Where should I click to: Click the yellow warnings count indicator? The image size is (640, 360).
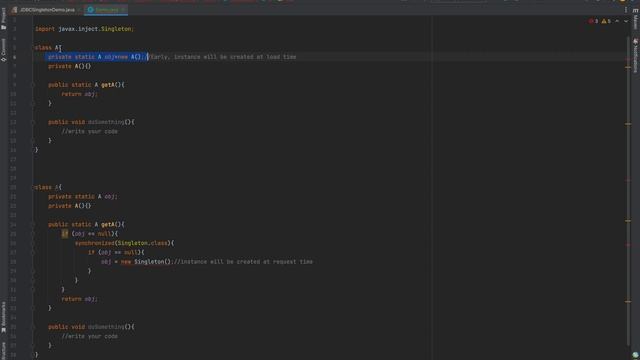[606, 21]
